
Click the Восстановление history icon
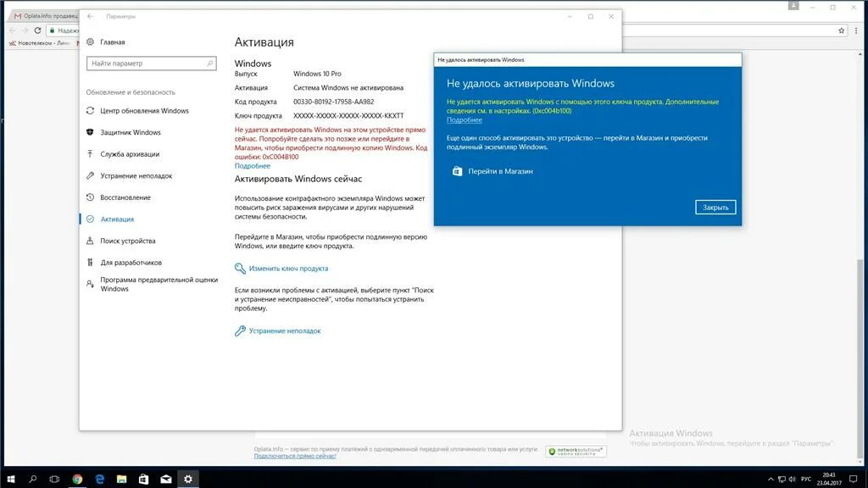pos(90,197)
